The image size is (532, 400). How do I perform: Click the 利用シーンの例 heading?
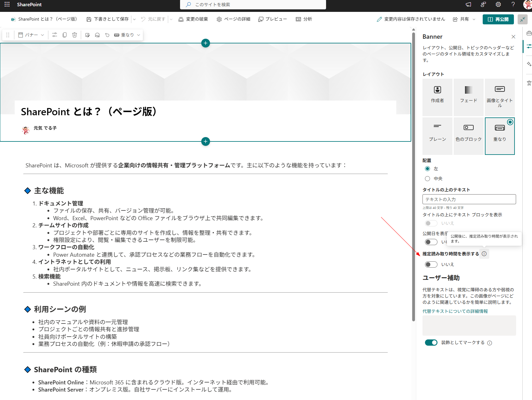pos(60,309)
